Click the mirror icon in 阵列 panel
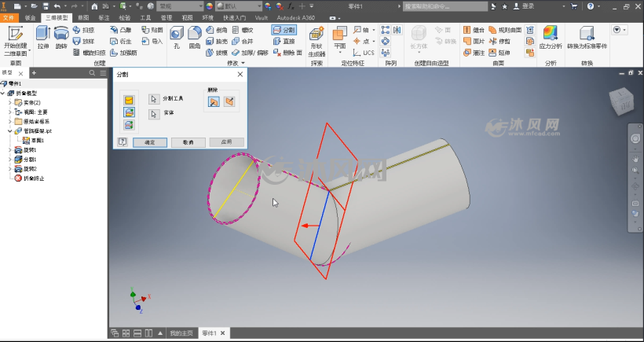 click(397, 30)
